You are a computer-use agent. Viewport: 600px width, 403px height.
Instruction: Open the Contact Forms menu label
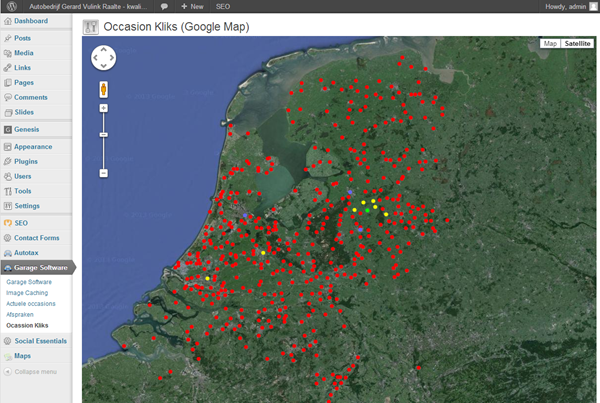37,238
